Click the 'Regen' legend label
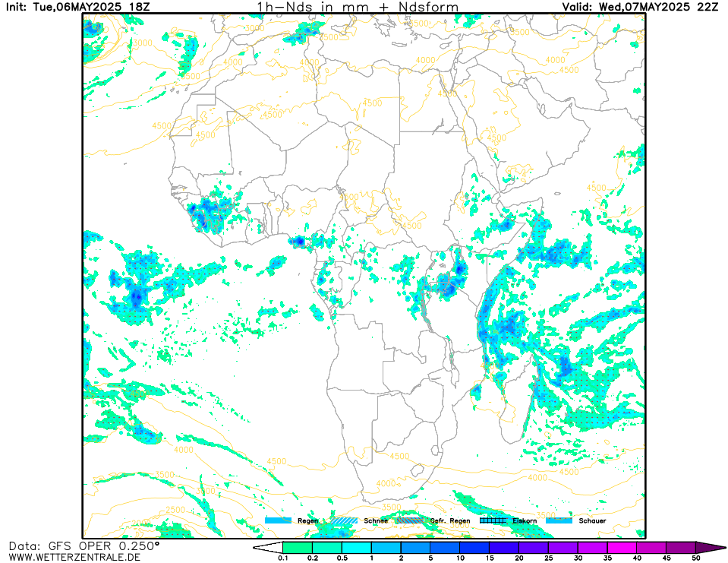Viewport: 728px width, 563px height. (307, 520)
